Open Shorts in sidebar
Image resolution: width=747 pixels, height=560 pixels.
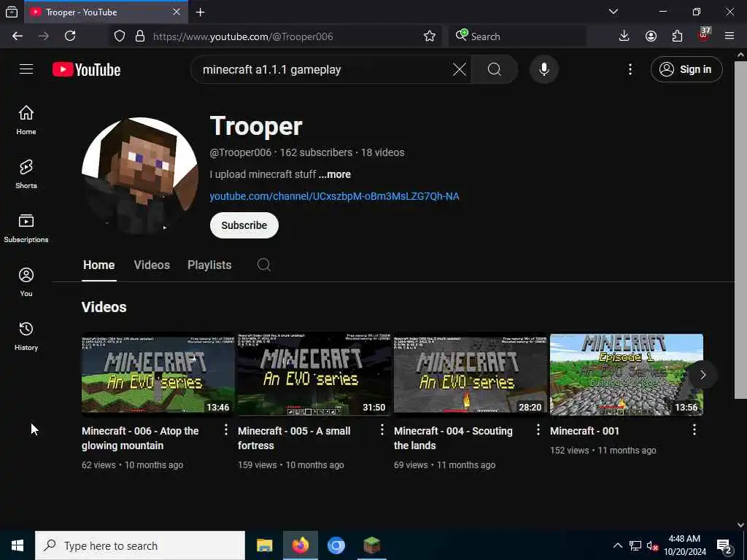click(26, 174)
